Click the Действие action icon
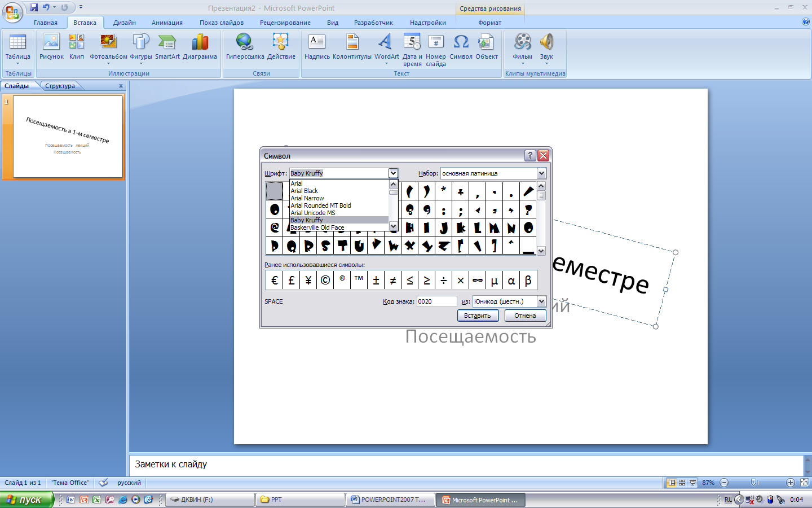This screenshot has width=812, height=508. [x=281, y=47]
